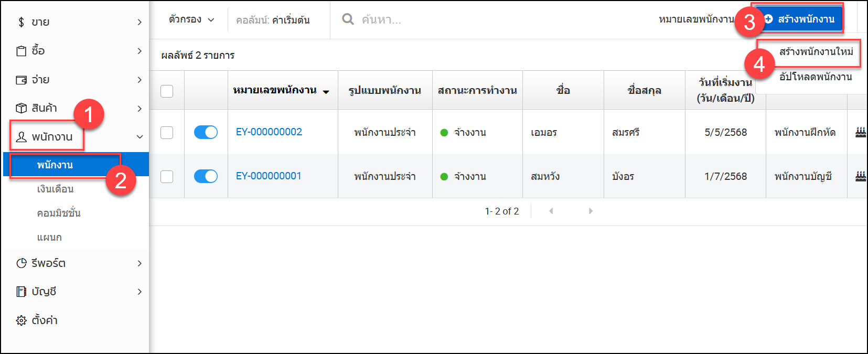868x354 pixels.
Task: Click the pie chart icon beside รีพอร์ต
Action: [x=21, y=263]
